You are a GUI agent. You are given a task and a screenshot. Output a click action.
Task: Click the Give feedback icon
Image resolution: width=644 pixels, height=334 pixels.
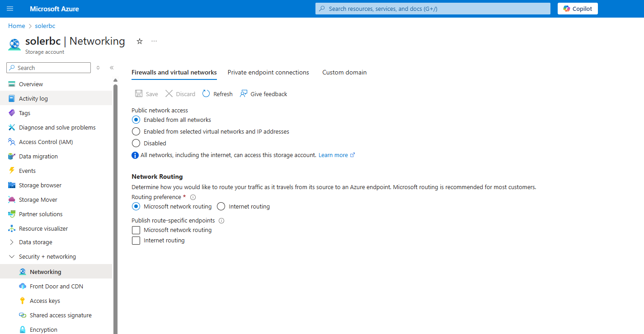pos(244,94)
